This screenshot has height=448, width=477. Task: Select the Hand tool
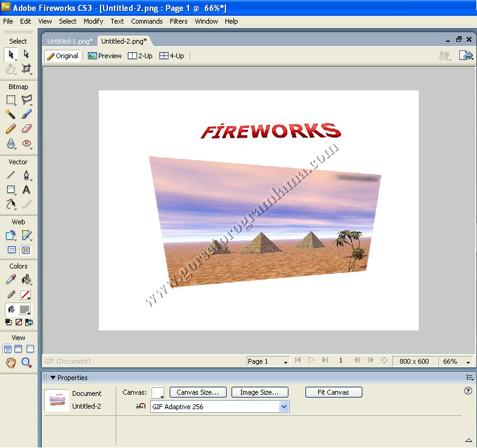tap(10, 363)
